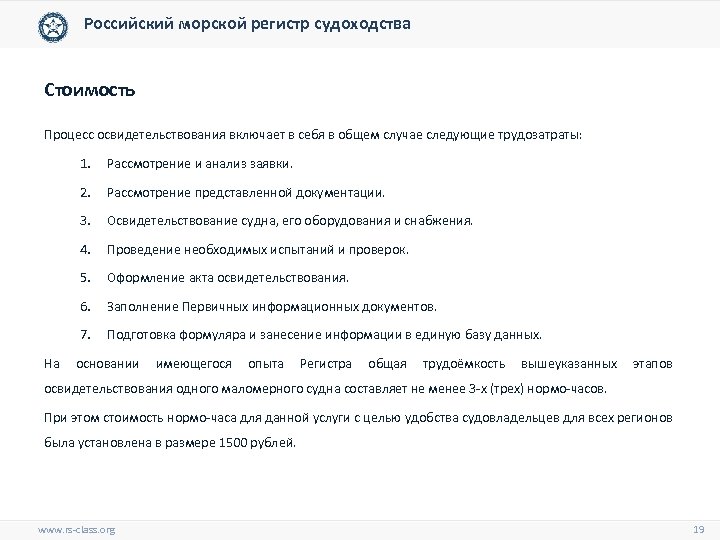Viewport: 720px width, 540px height.
Task: Click list item 'Рассмотрение и анализ заявки.'
Action: (200, 164)
